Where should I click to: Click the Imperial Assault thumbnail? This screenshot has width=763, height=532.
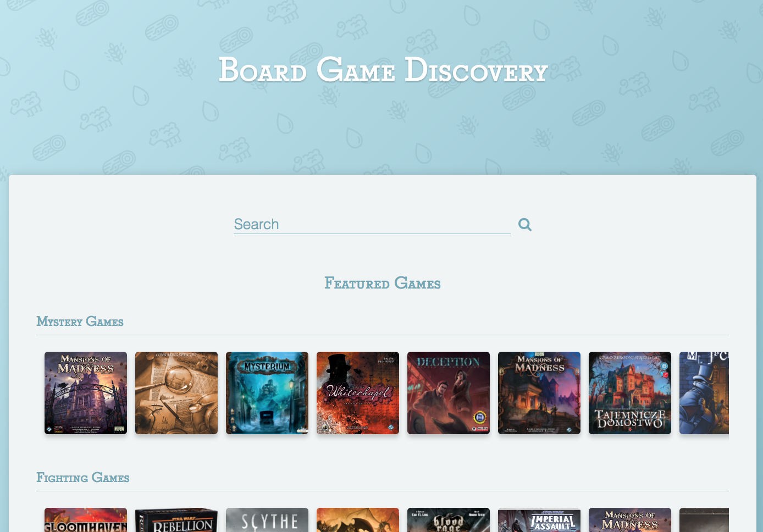[x=539, y=520]
